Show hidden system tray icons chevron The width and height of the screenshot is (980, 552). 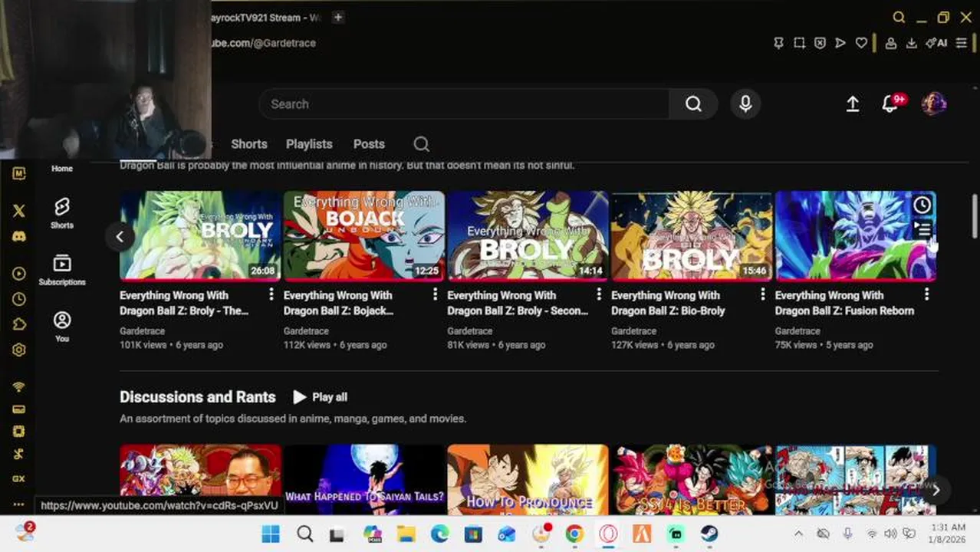(798, 534)
